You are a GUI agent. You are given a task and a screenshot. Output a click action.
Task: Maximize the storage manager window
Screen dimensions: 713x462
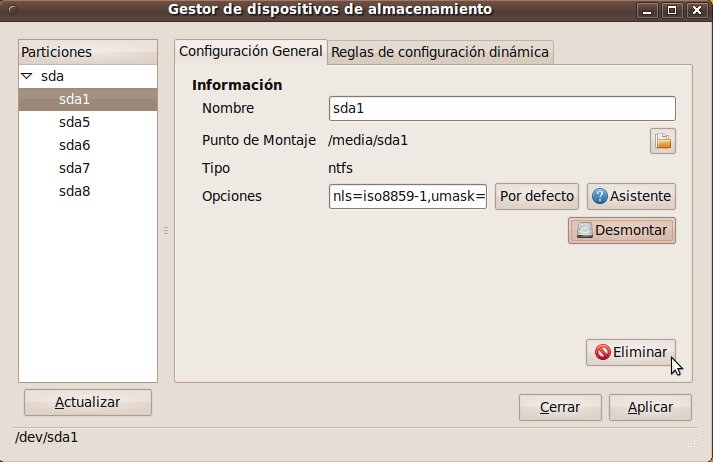click(672, 10)
